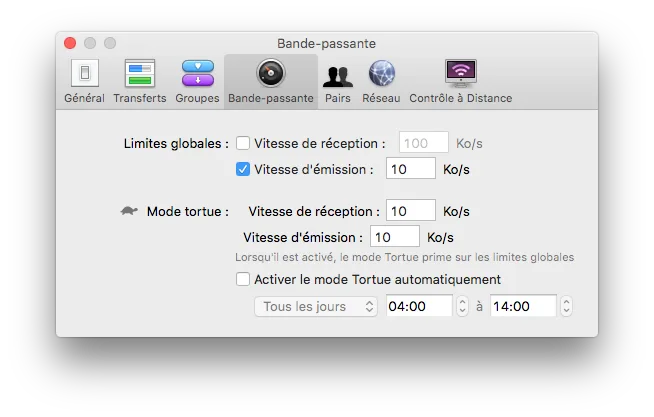The image size is (654, 417).
Task: Enable global Vitesse de réception limit
Action: pyautogui.click(x=243, y=143)
